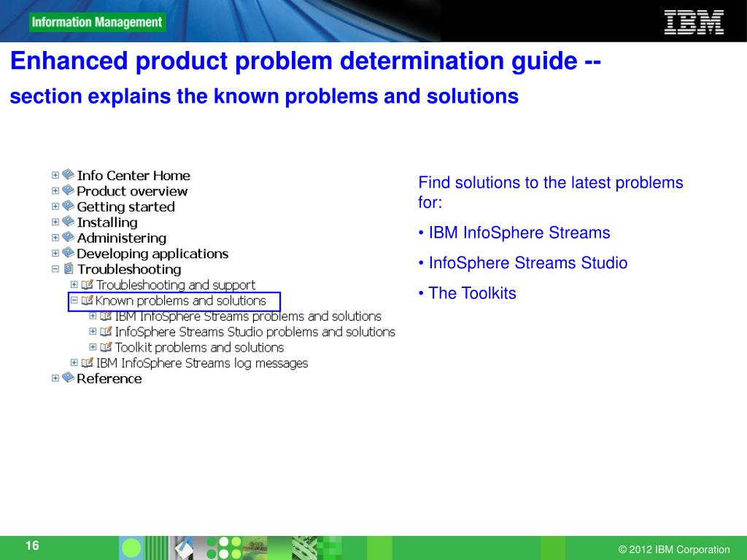Expand IBM InfoSphere Streams log messages node
Screen dimensions: 747x560
[74, 362]
